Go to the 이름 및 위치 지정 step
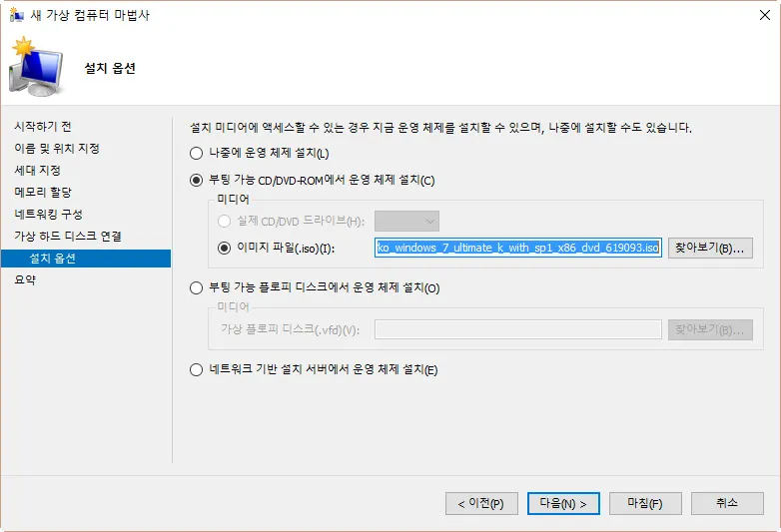Image resolution: width=781 pixels, height=532 pixels. click(57, 149)
